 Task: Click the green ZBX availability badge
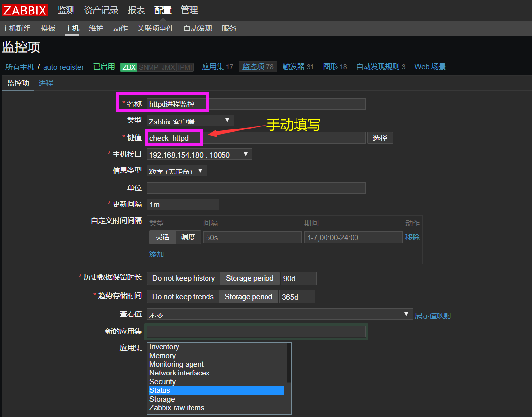point(129,67)
